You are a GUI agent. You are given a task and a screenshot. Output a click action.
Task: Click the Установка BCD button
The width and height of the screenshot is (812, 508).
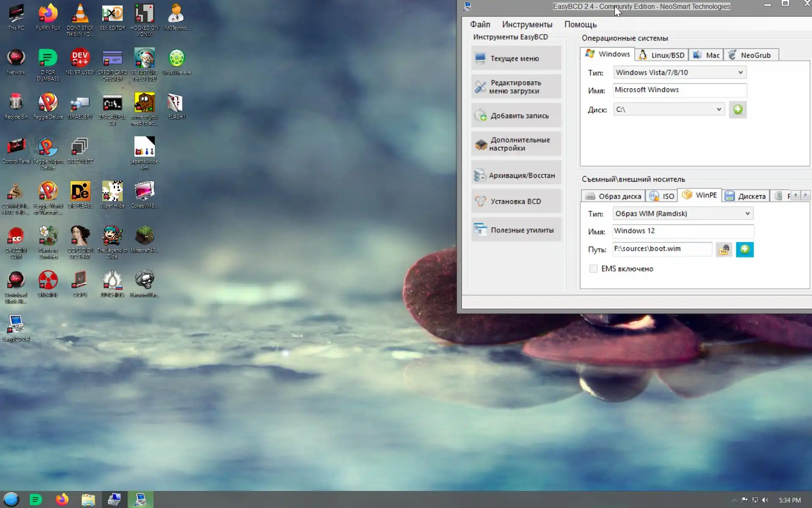click(516, 202)
